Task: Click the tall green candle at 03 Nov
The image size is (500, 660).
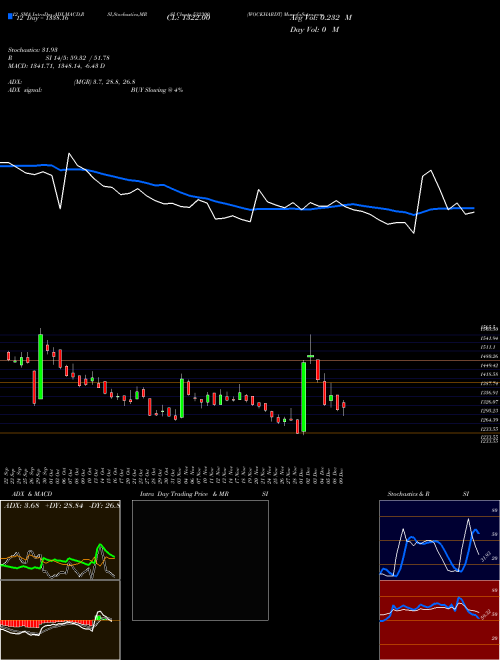Action: pyautogui.click(x=182, y=398)
